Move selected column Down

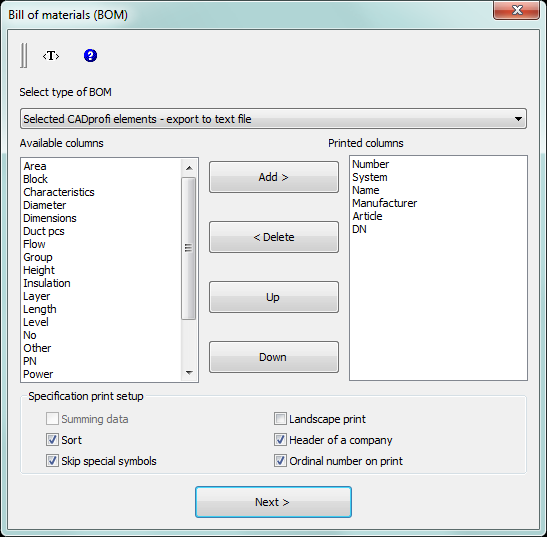coord(274,357)
